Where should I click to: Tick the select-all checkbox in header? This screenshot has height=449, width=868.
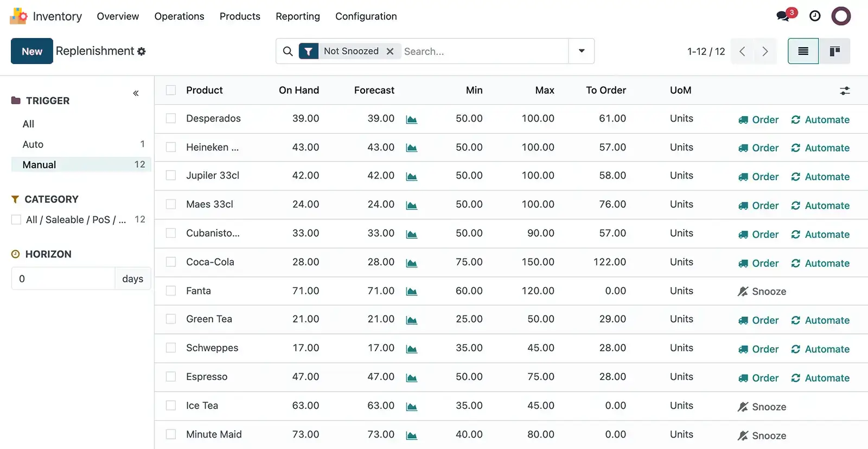pos(171,90)
